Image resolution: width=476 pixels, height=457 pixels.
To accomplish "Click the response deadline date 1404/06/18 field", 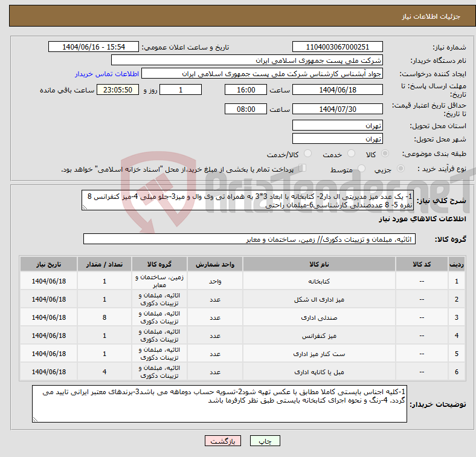I will click(337, 89).
